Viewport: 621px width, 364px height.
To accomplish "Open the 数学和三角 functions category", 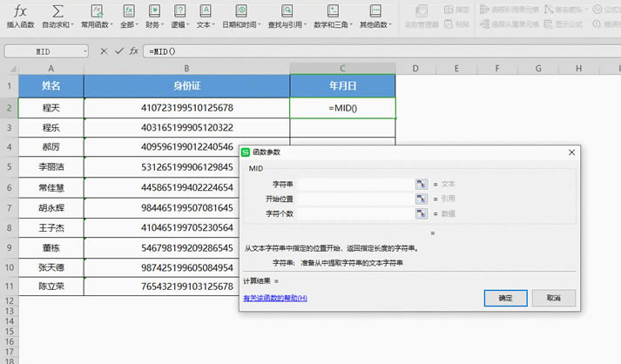I will point(333,16).
